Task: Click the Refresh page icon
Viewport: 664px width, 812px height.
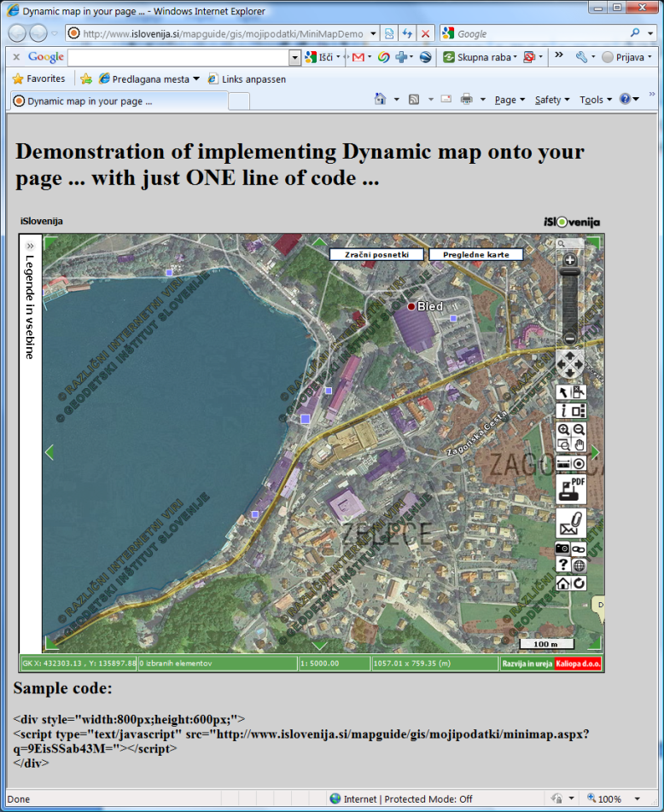Action: (407, 33)
